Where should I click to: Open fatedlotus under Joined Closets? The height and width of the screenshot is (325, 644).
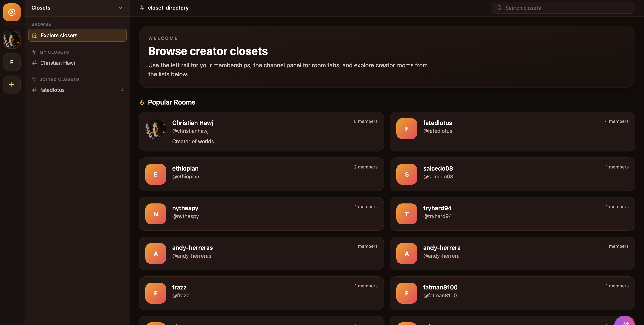pos(78,90)
